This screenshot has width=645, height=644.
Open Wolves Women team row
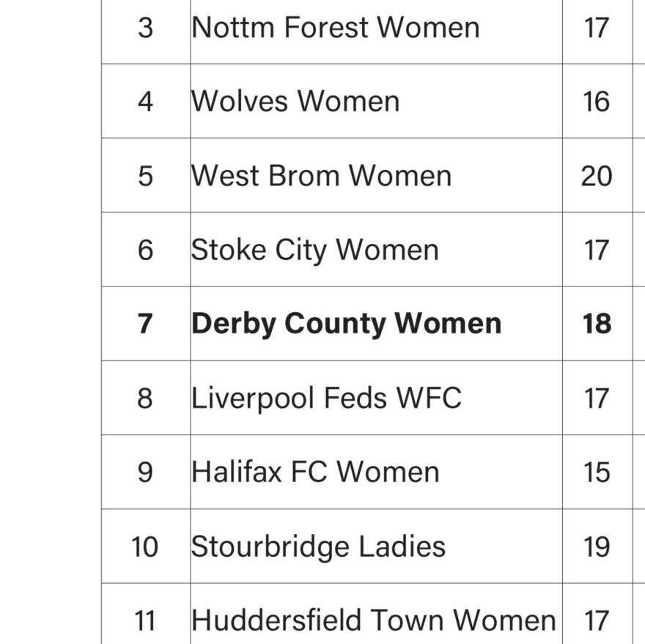(x=295, y=101)
